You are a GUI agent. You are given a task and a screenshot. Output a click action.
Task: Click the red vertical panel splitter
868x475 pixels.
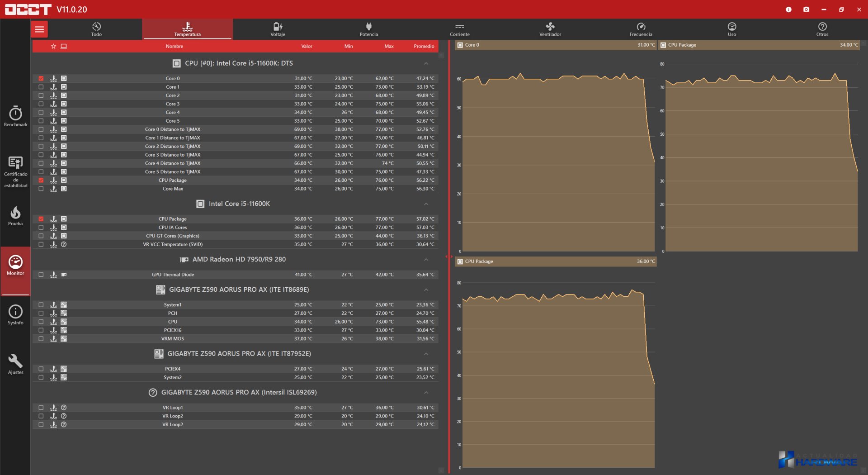(448, 256)
